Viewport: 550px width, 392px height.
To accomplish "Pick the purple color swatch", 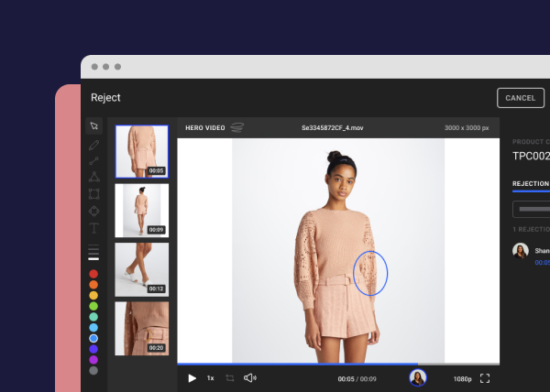I will click(x=93, y=360).
